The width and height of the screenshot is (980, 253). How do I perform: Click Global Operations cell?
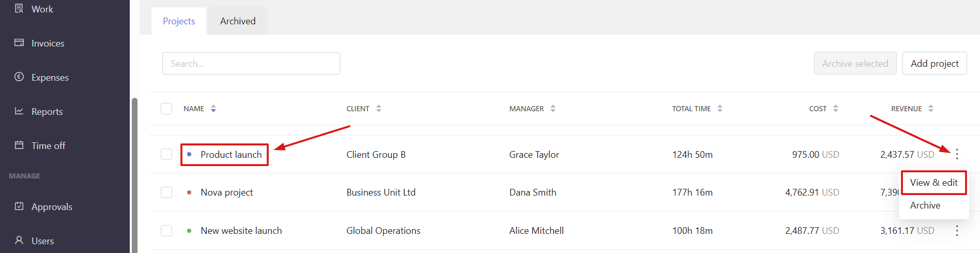point(383,231)
